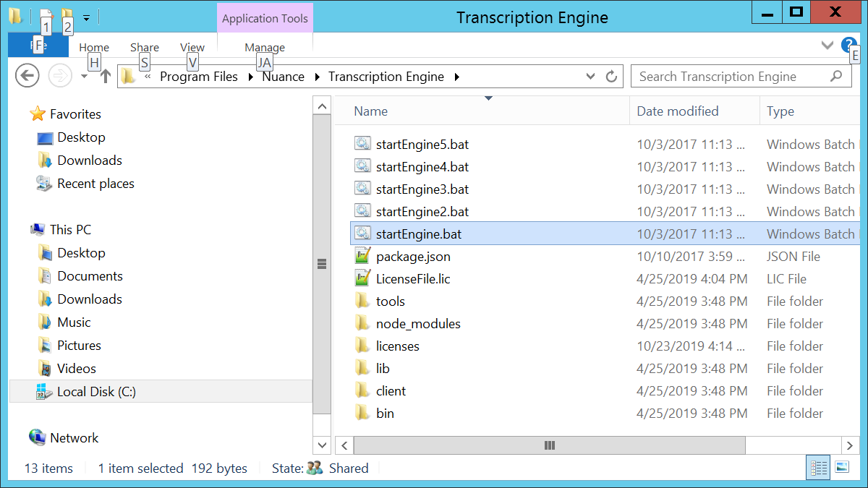Switch to the View ribbon tab
The height and width of the screenshot is (488, 868).
pyautogui.click(x=192, y=47)
